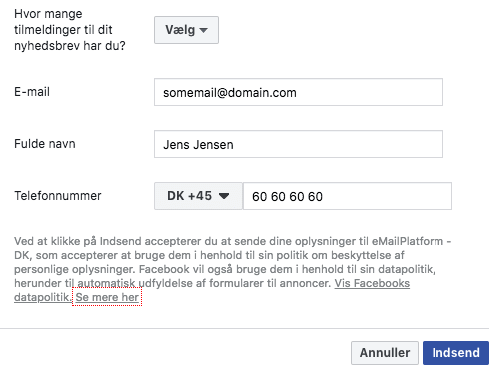Cancel the form with Annuller button
This screenshot has width=493, height=373.
pos(385,353)
